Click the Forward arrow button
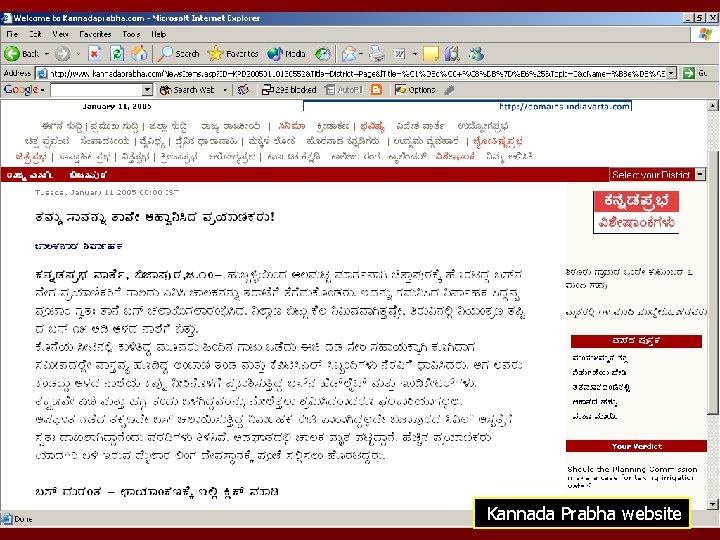This screenshot has width=720, height=540. point(62,54)
